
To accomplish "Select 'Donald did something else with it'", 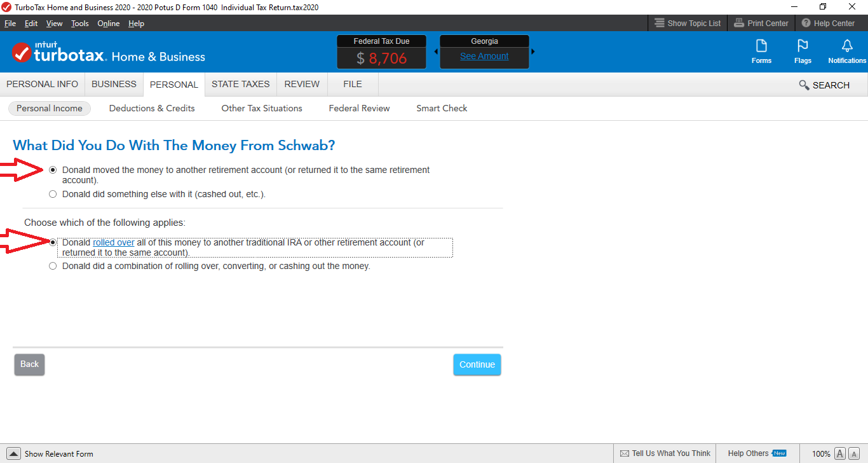I will point(53,194).
